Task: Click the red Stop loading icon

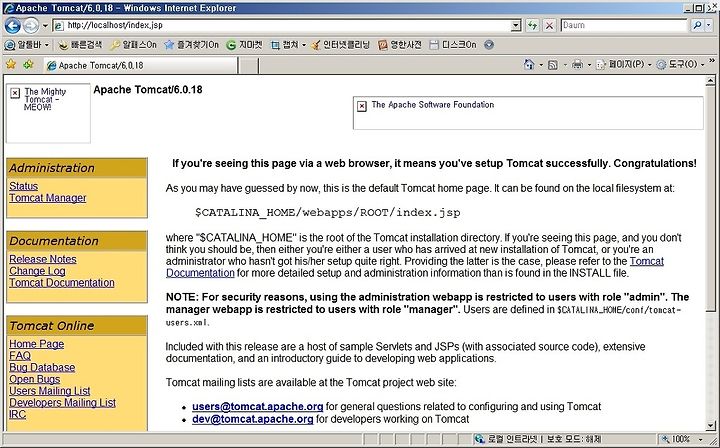Action: click(x=549, y=25)
